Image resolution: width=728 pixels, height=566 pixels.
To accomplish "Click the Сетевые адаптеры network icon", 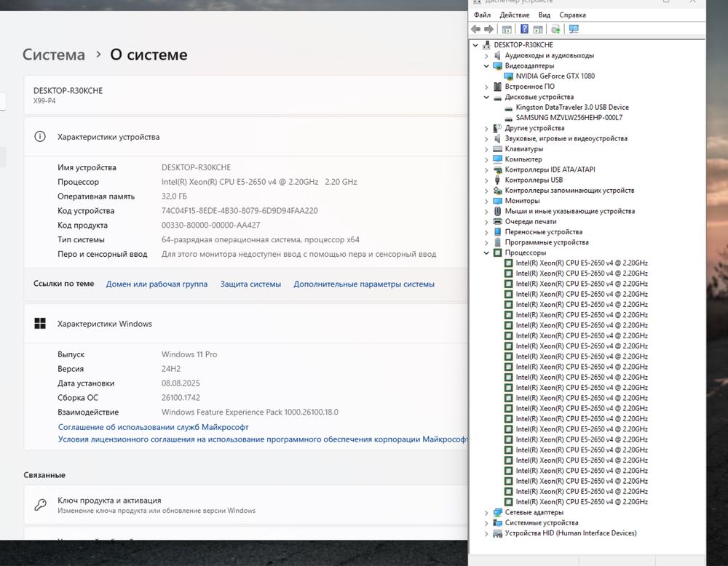I will [497, 512].
